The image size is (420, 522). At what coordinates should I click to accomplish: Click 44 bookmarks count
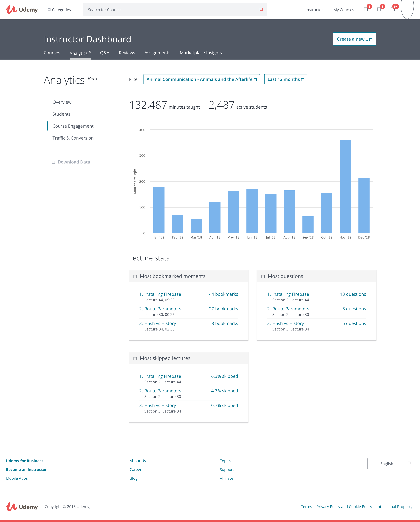[224, 294]
